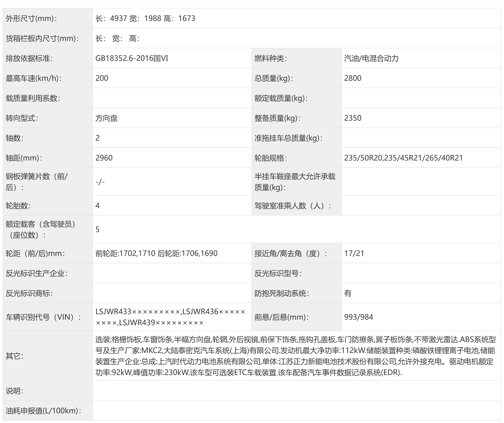Click the 货箱栏板内尺寸(mm) label

point(42,38)
